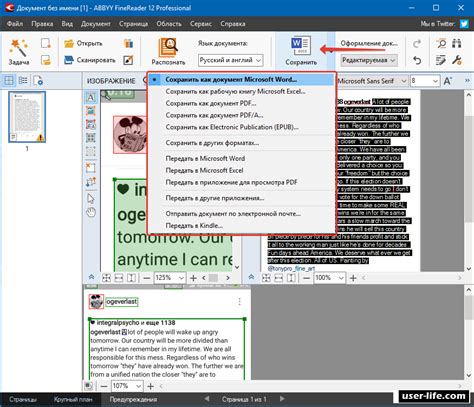Screen dimensions: 474x407
Task: Expand the Редактируемая layout dropdown
Action: [369, 60]
